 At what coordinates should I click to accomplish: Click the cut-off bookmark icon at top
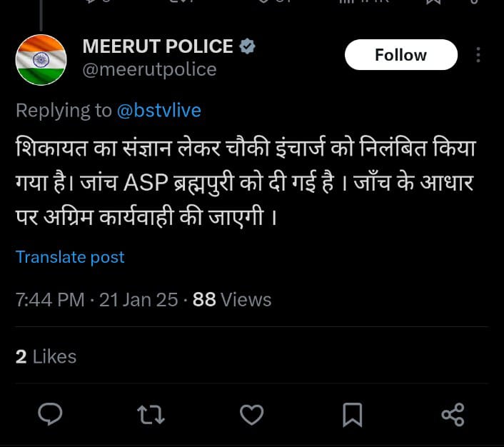point(433,2)
